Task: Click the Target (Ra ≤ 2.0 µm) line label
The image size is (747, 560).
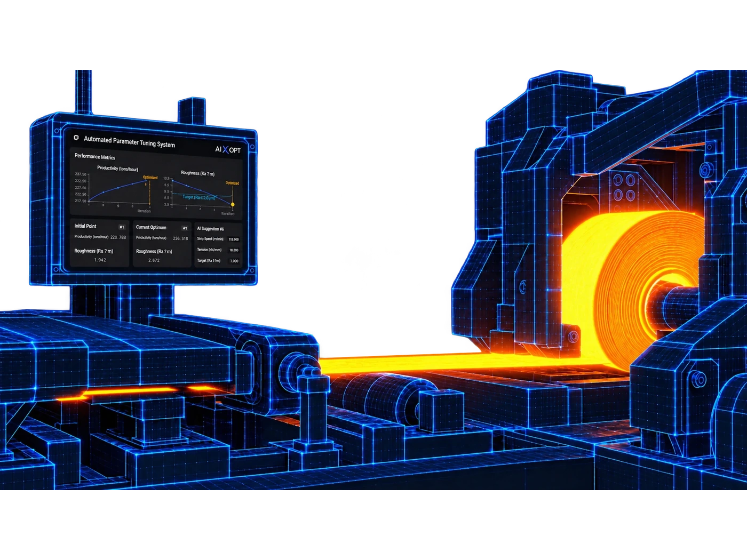Action: 198,197
